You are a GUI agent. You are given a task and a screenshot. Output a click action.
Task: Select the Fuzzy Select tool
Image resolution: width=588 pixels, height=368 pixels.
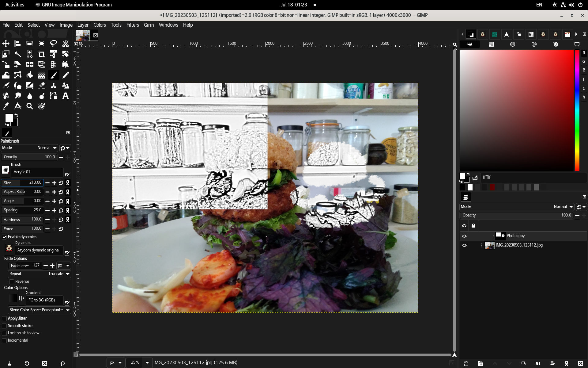click(17, 54)
